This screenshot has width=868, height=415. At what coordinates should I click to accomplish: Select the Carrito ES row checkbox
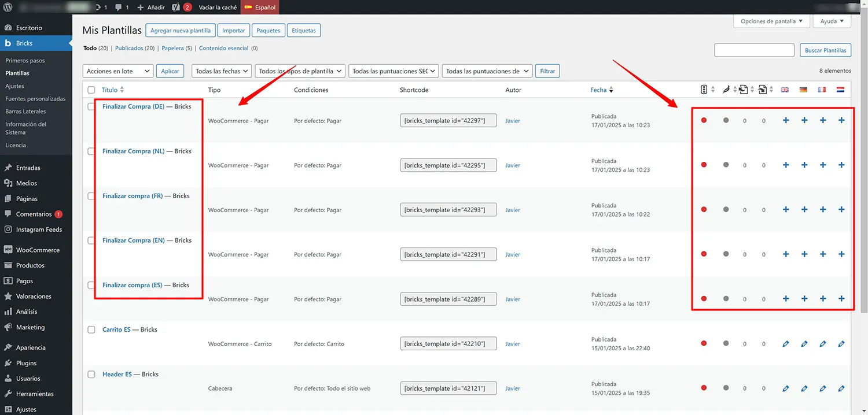click(x=91, y=329)
